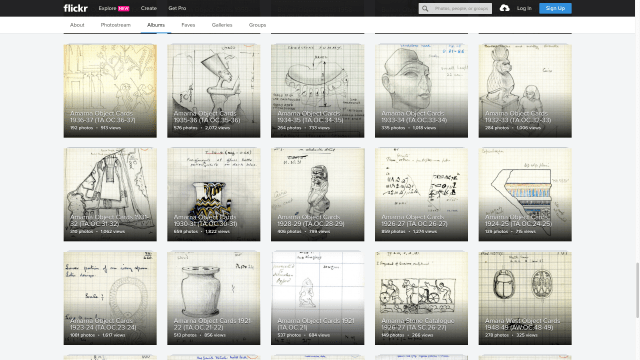Open album Amarna Object Cards 1928-29
The width and height of the screenshot is (640, 360).
[x=318, y=194]
